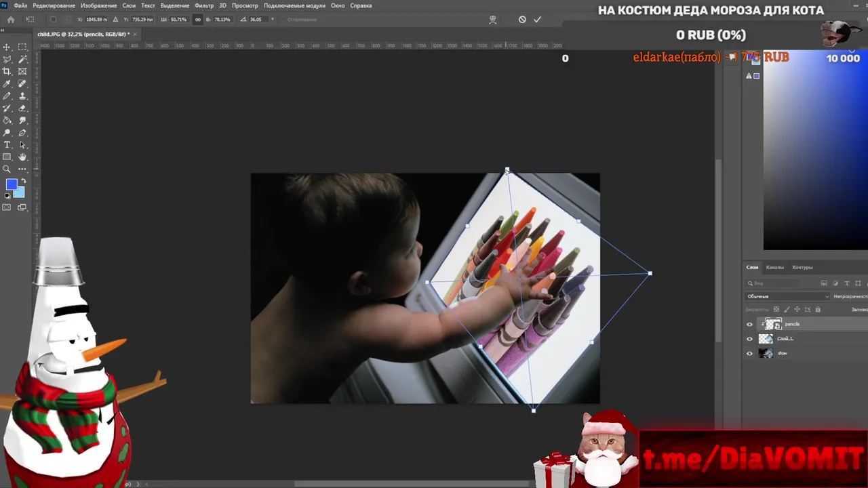Select the Hand tool

tap(22, 157)
